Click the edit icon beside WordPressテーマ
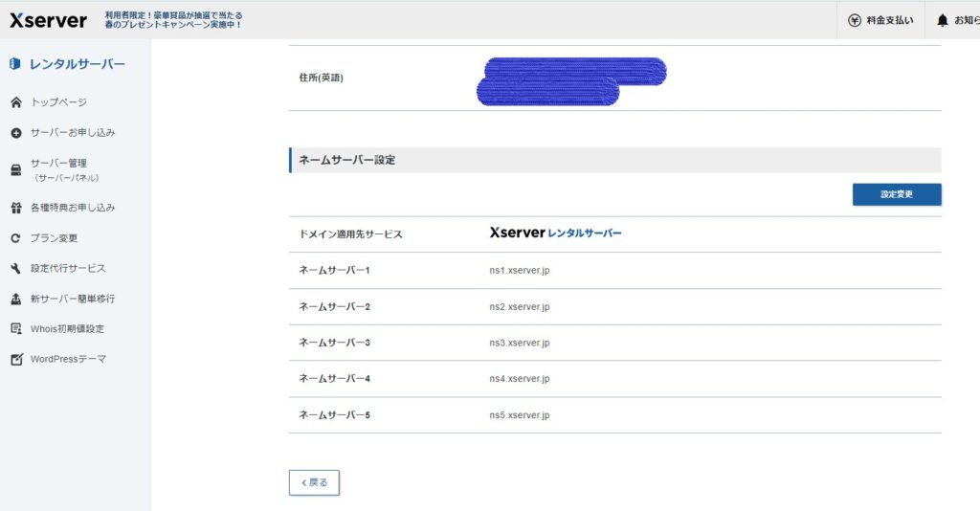Image resolution: width=980 pixels, height=511 pixels. tap(16, 359)
